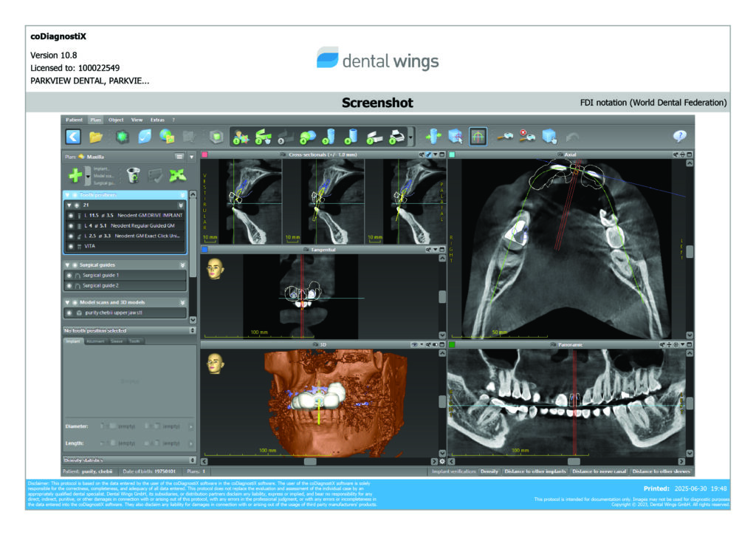Click the Panoramic horizontal scrollbar handle
The image size is (756, 535).
tap(573, 462)
